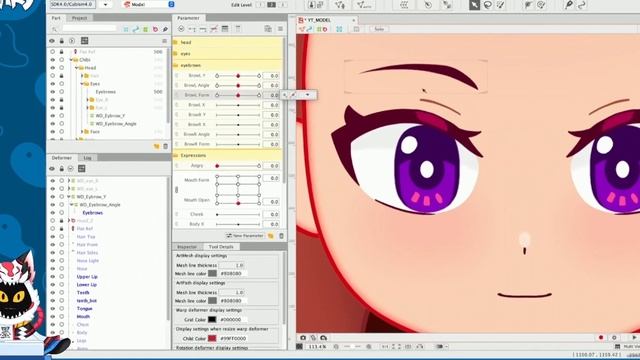
Task: Click the focus-fit icon in canvas toolbar
Action: click(339, 29)
